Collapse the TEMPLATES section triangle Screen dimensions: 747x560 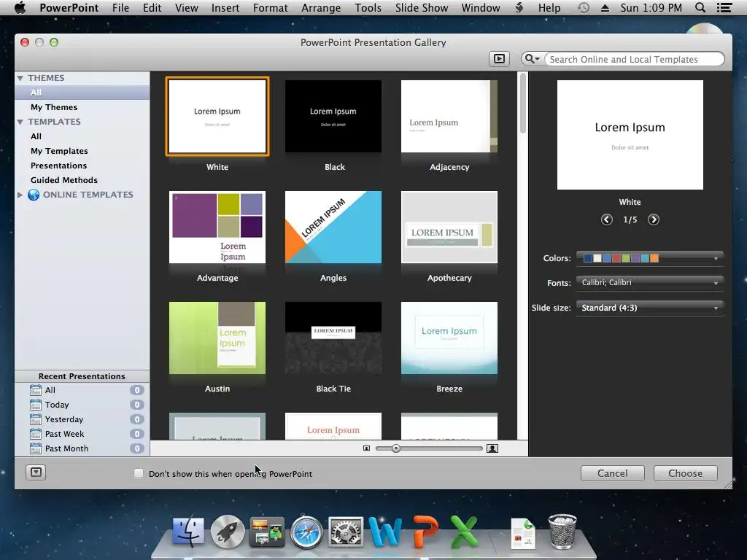pyautogui.click(x=20, y=122)
